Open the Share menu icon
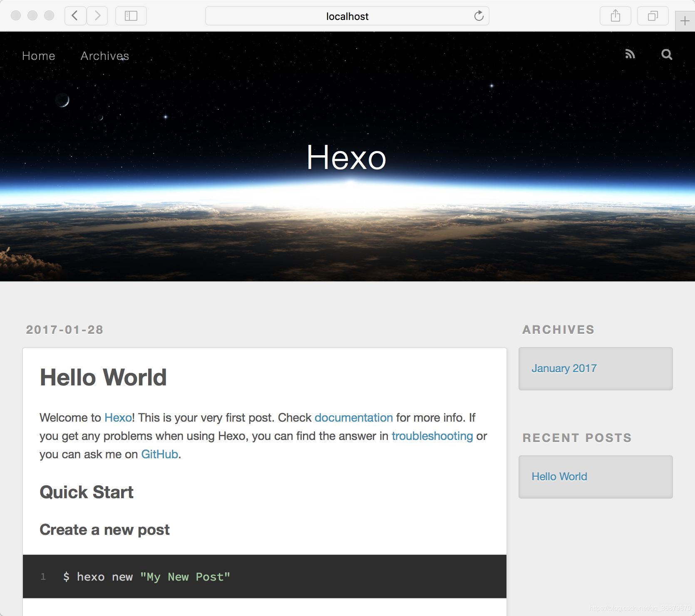The height and width of the screenshot is (616, 695). click(x=616, y=16)
